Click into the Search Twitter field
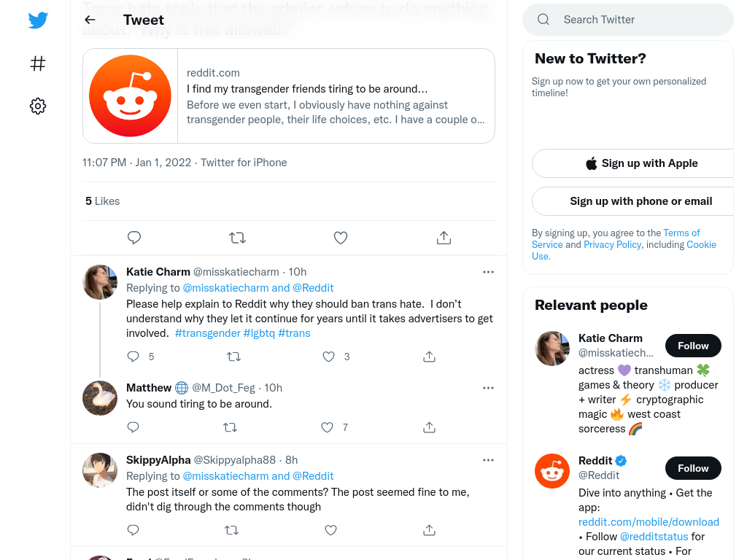The height and width of the screenshot is (560, 747). 628,20
